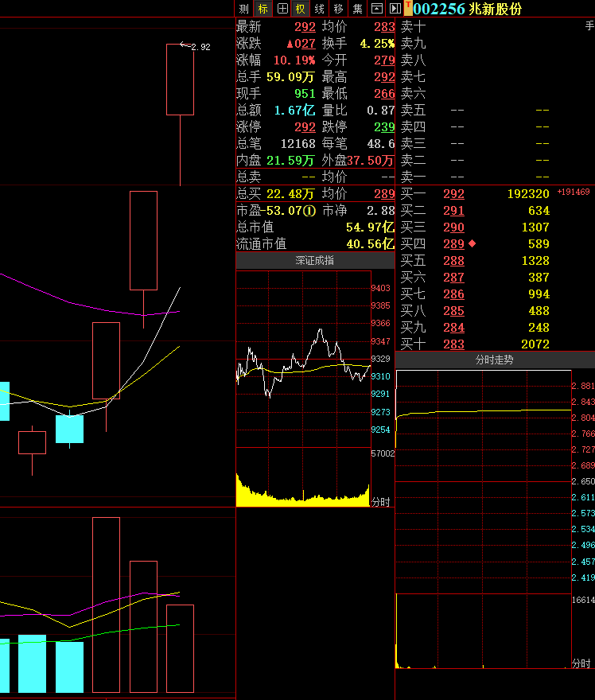Open the 分时走势 panel header
Image resolution: width=595 pixels, height=700 pixels.
(494, 360)
